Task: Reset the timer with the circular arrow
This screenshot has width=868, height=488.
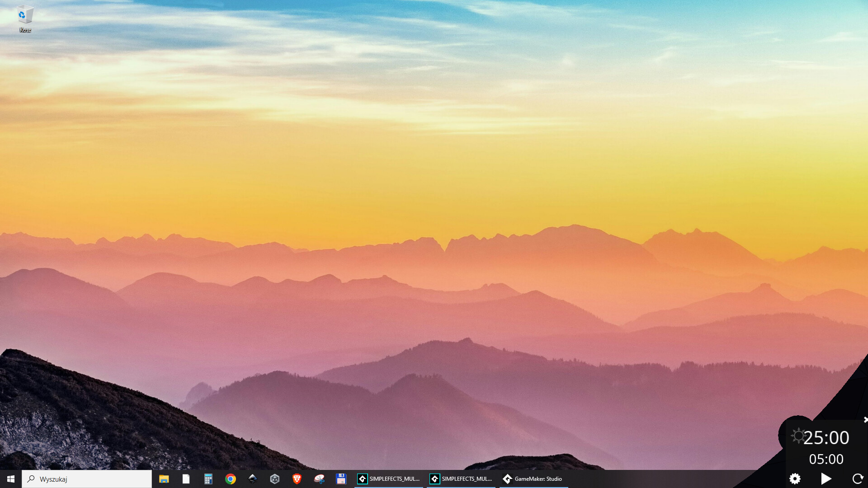Action: [857, 479]
